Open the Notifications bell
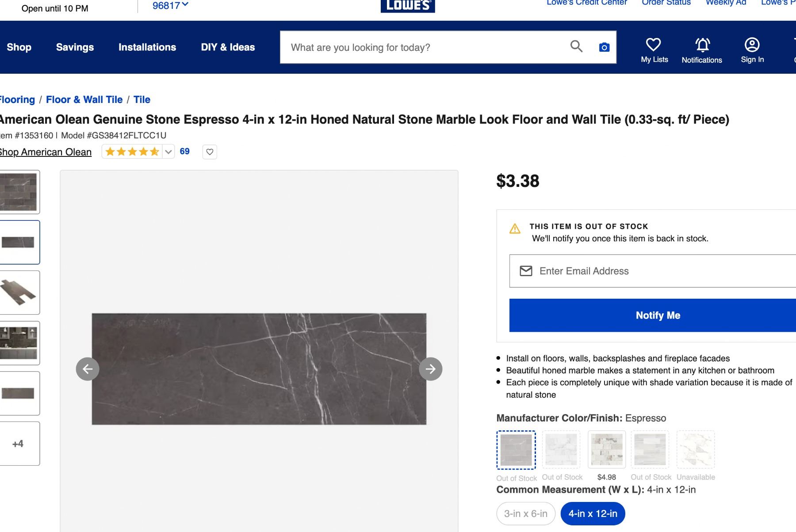 click(702, 46)
